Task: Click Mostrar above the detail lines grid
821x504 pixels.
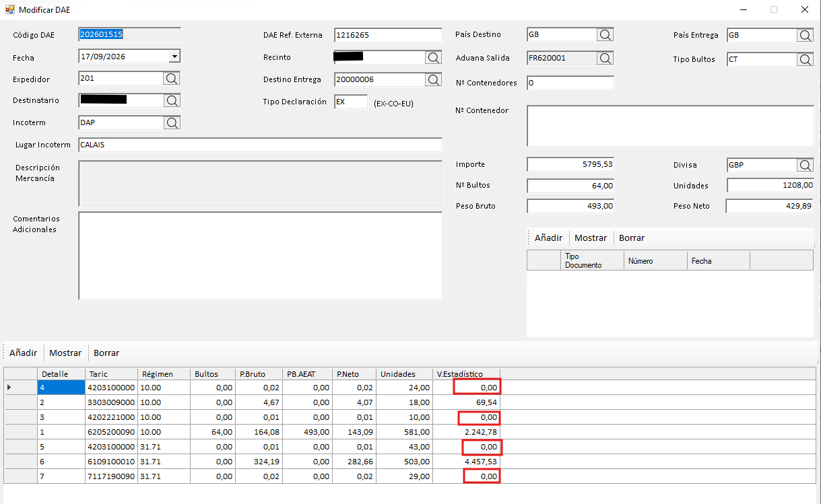Action: [x=65, y=353]
